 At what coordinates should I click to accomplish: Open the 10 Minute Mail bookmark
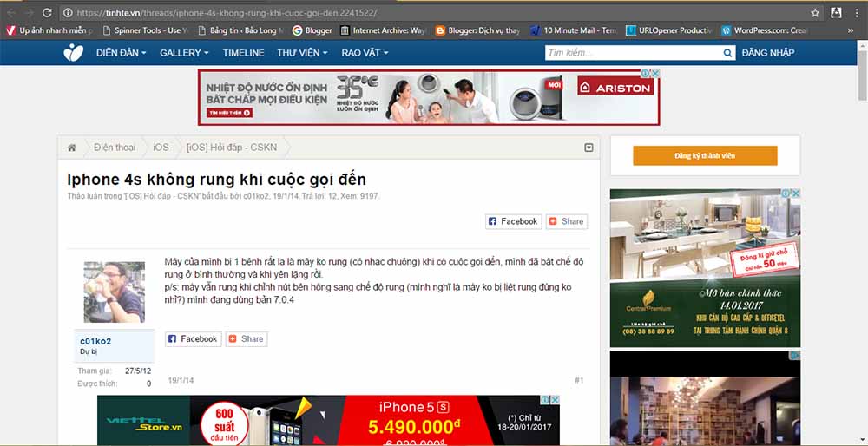[x=574, y=30]
